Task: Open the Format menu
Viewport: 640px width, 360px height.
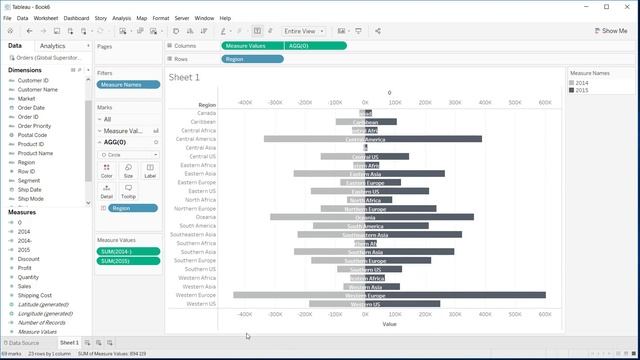Action: 161,18
